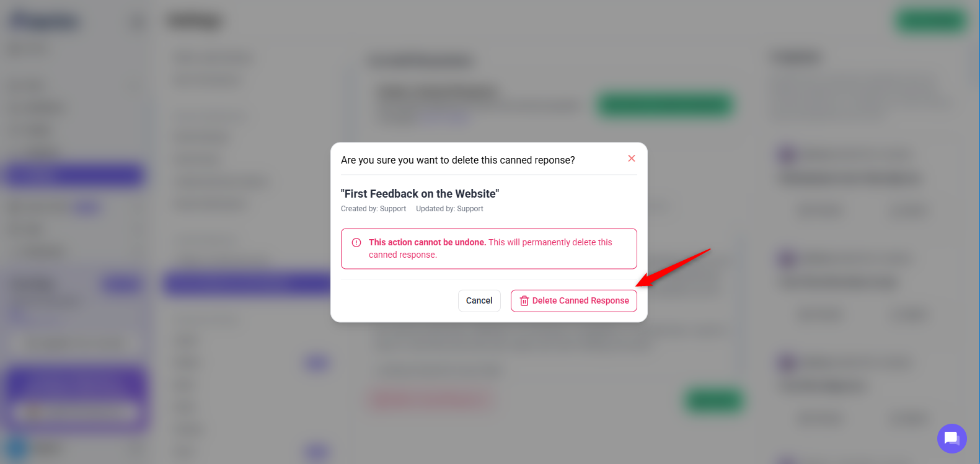This screenshot has width=980, height=464.
Task: Click "First Feedback on the Website" title
Action: tap(420, 194)
